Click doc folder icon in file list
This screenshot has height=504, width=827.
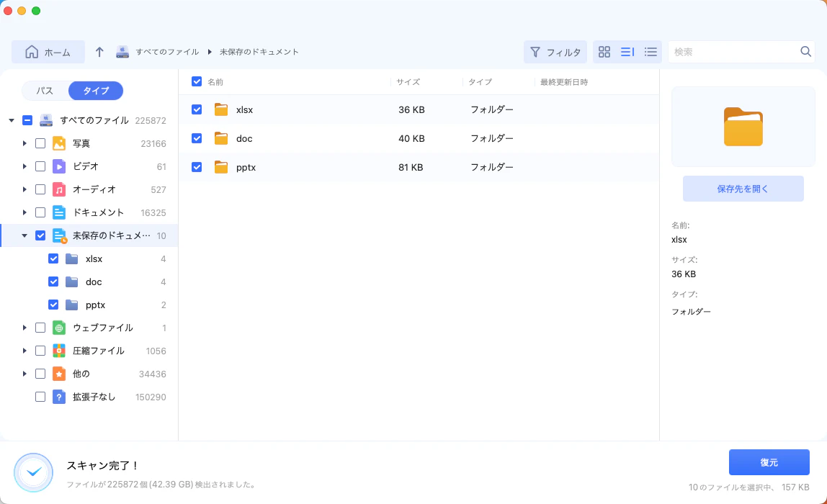(x=221, y=138)
